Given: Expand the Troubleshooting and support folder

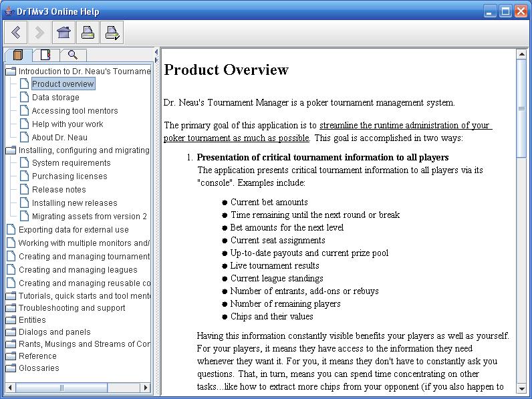Looking at the screenshot, I should 11,307.
